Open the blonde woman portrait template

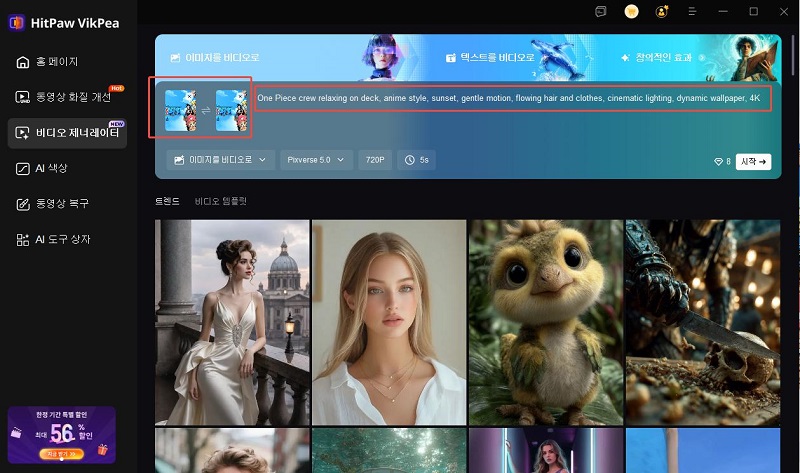click(x=389, y=322)
